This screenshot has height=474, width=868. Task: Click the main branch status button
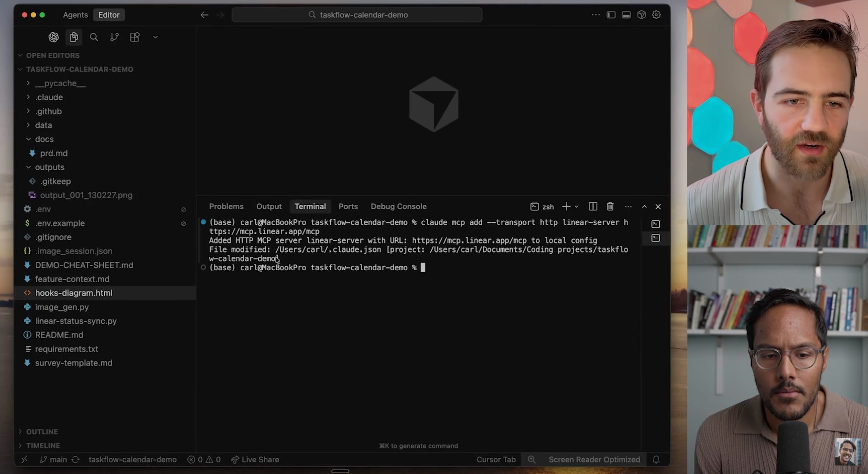pyautogui.click(x=54, y=460)
